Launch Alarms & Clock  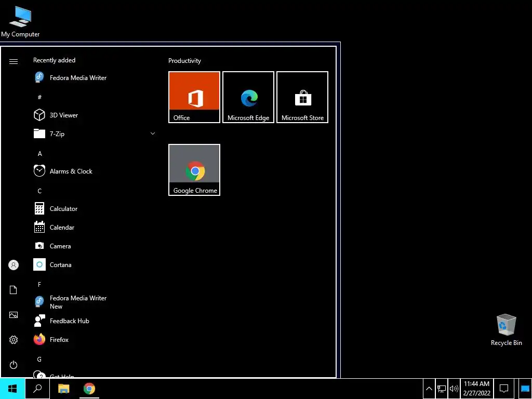point(94,171)
